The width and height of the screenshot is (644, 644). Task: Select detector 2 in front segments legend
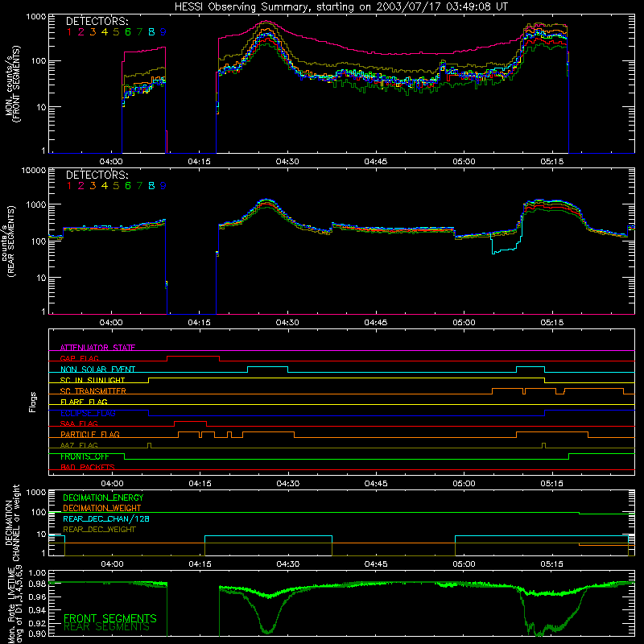81,32
